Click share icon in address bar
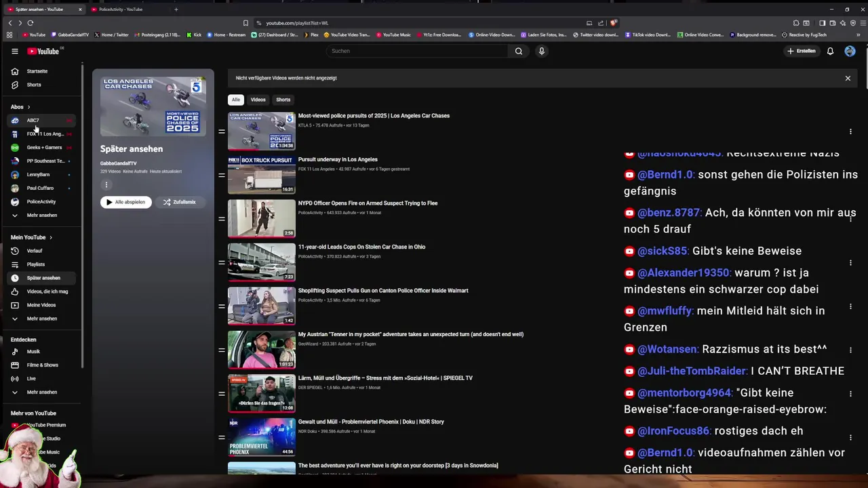This screenshot has height=488, width=868. click(601, 23)
